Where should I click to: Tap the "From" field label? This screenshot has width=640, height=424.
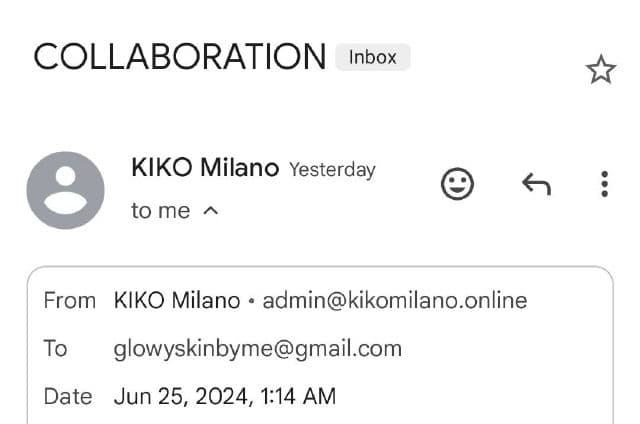click(70, 300)
